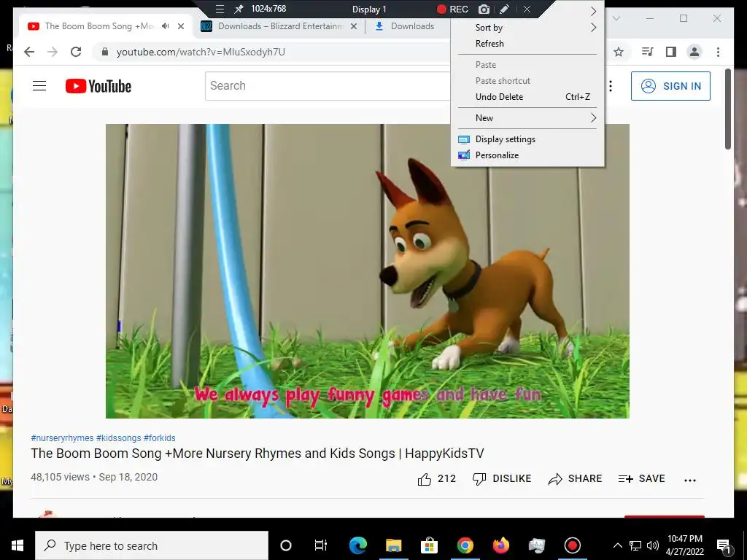Screen dimensions: 747x560
Task: Save the video to a playlist
Action: point(642,478)
